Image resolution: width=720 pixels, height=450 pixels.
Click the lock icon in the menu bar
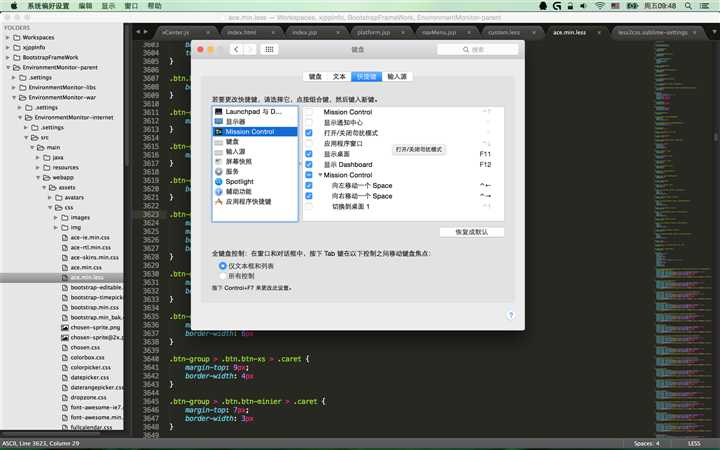(x=570, y=6)
